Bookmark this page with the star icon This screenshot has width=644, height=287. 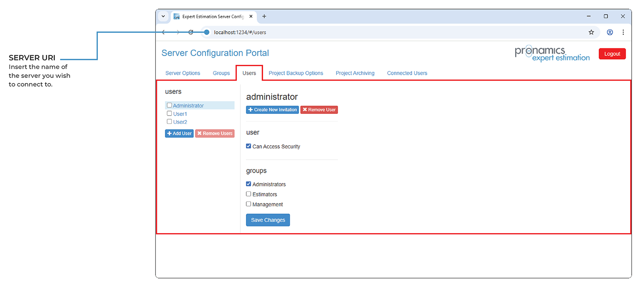click(591, 32)
